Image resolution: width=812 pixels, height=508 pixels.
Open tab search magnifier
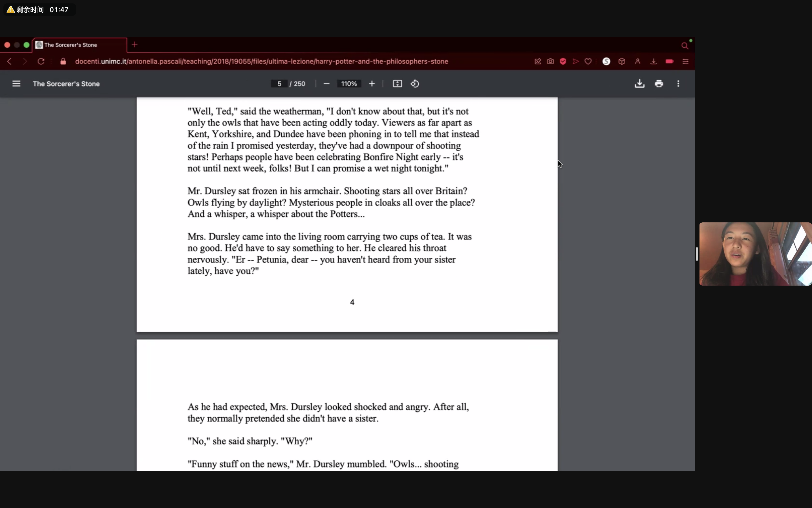(x=685, y=45)
